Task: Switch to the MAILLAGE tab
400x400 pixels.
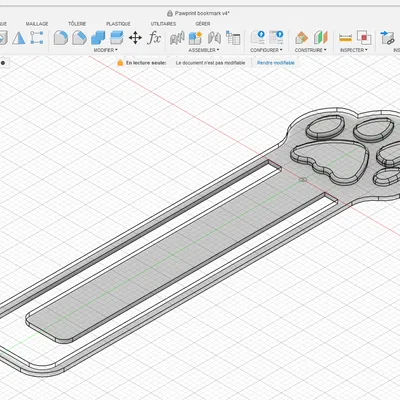Action: pos(37,24)
